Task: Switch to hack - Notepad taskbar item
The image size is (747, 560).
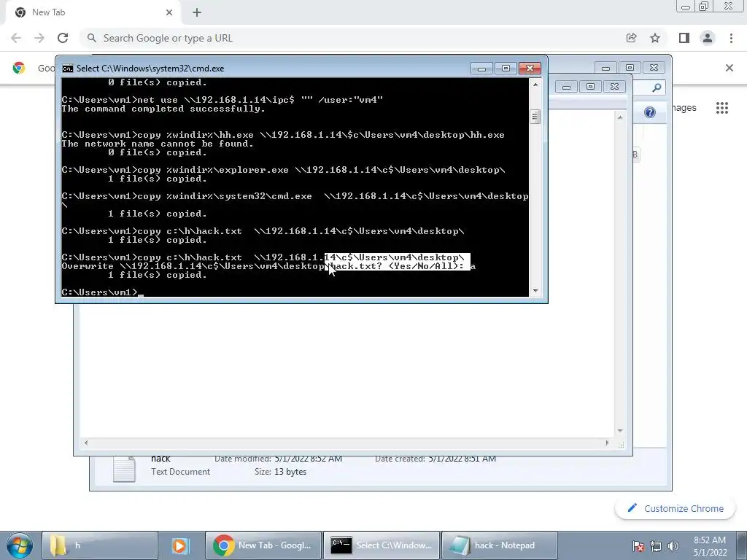Action: (499, 545)
